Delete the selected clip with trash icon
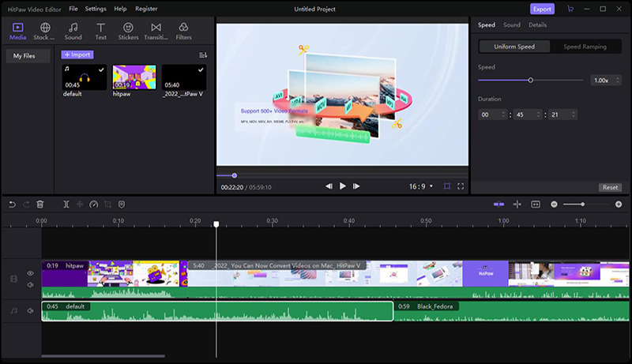Image resolution: width=632 pixels, height=364 pixels. (40, 205)
